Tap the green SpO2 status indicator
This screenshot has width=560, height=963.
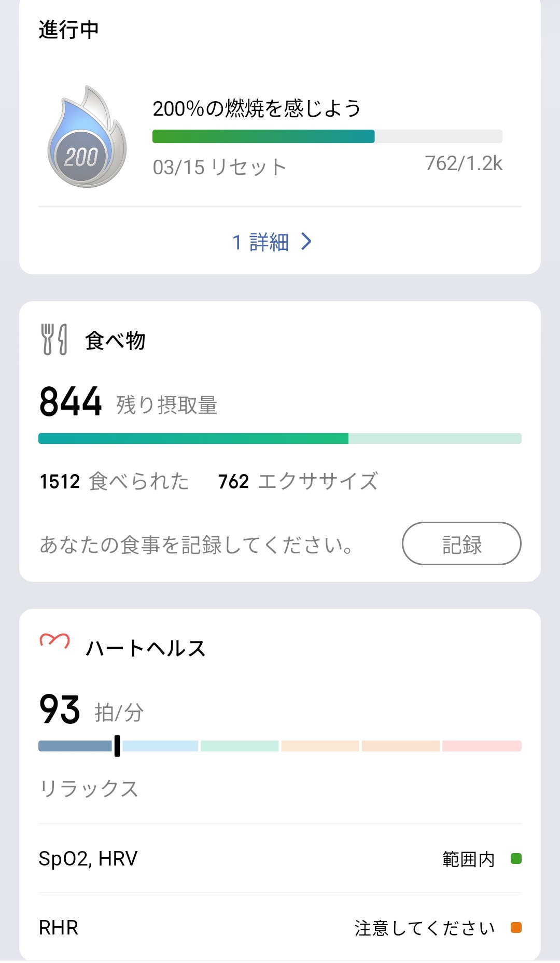click(x=515, y=859)
